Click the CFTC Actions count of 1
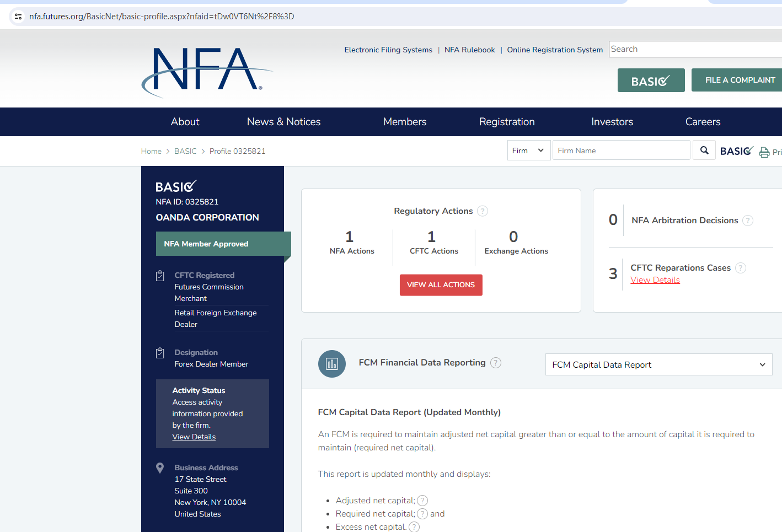The image size is (782, 532). point(431,237)
